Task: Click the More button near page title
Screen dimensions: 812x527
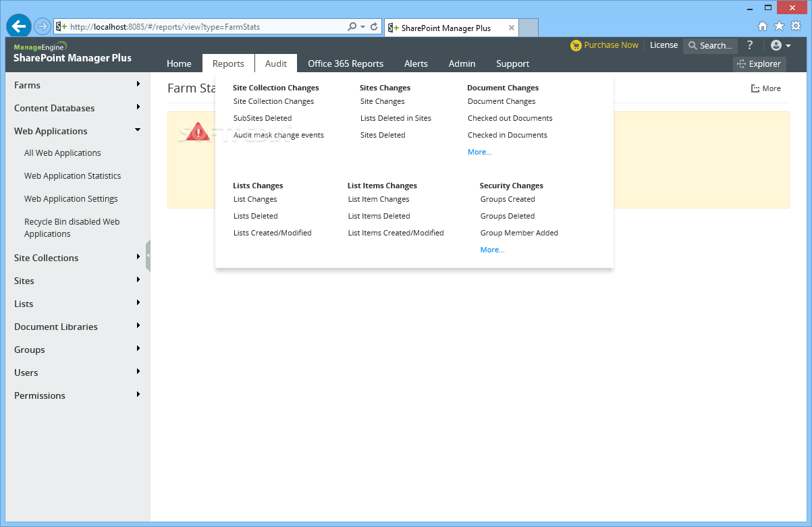Action: pos(765,88)
